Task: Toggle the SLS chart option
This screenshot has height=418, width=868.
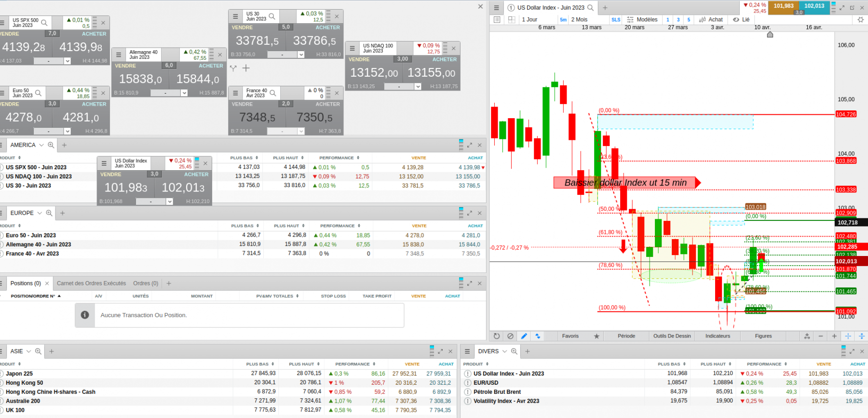Action: [616, 20]
